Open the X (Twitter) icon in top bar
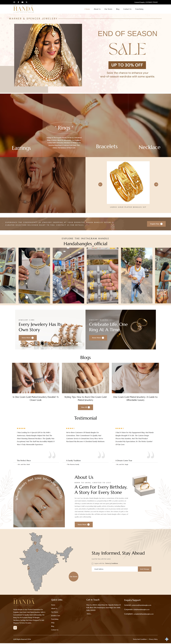 (27, 2)
